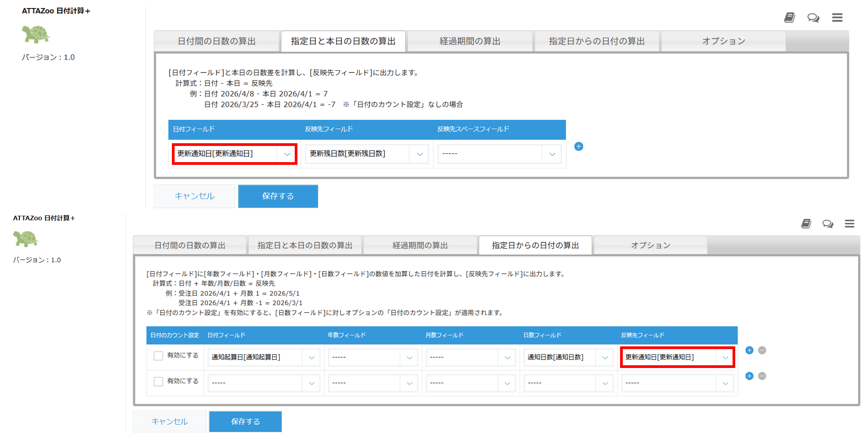Click キャンセル button in lower panel
This screenshot has width=868, height=445.
click(170, 422)
